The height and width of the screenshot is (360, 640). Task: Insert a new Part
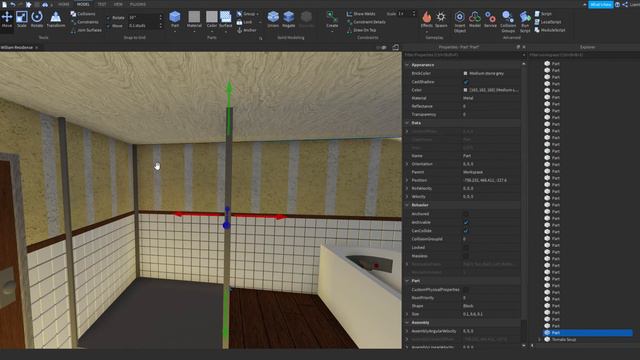(x=175, y=19)
